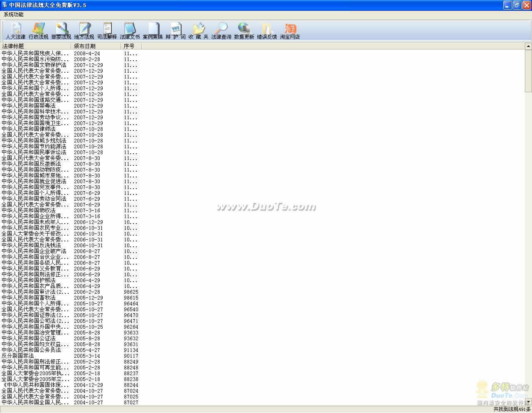This screenshot has height=413, width=532.
Task: Launch 法律查询 magnifier search
Action: 221,31
